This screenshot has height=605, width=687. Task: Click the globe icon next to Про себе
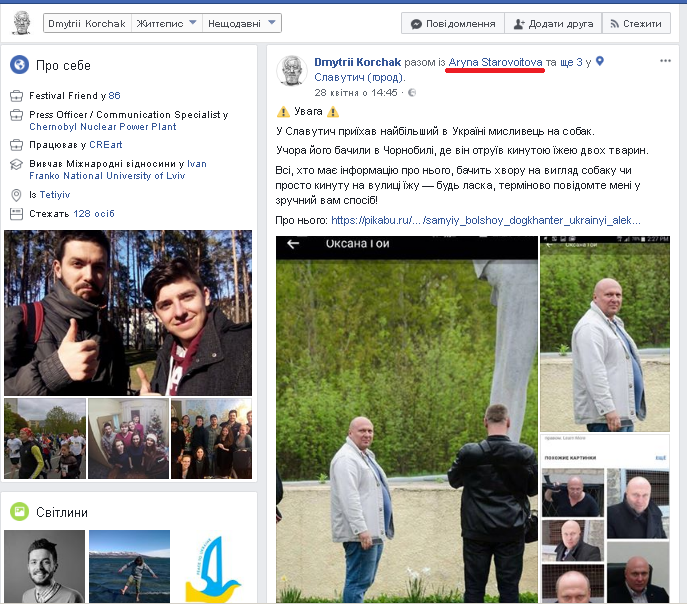[19, 65]
